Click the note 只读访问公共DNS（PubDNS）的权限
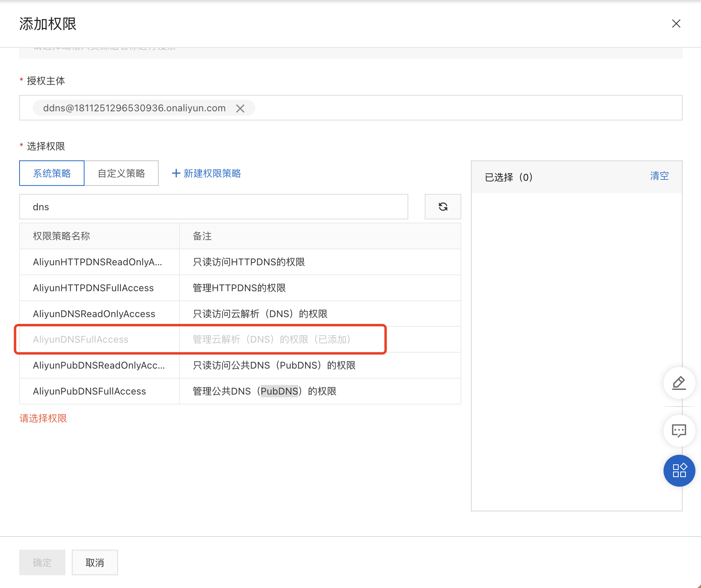The image size is (701, 588). coord(274,365)
